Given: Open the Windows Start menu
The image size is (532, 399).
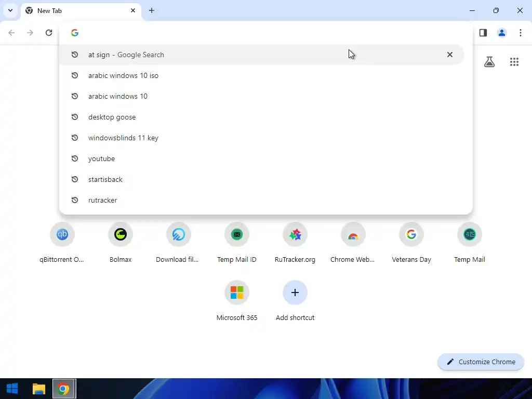Looking at the screenshot, I should 12,389.
